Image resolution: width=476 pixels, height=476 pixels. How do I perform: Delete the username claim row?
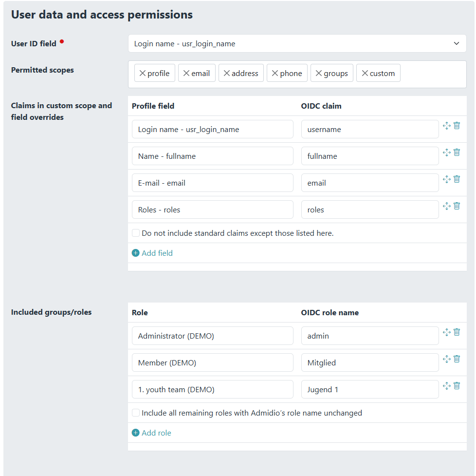pyautogui.click(x=457, y=126)
